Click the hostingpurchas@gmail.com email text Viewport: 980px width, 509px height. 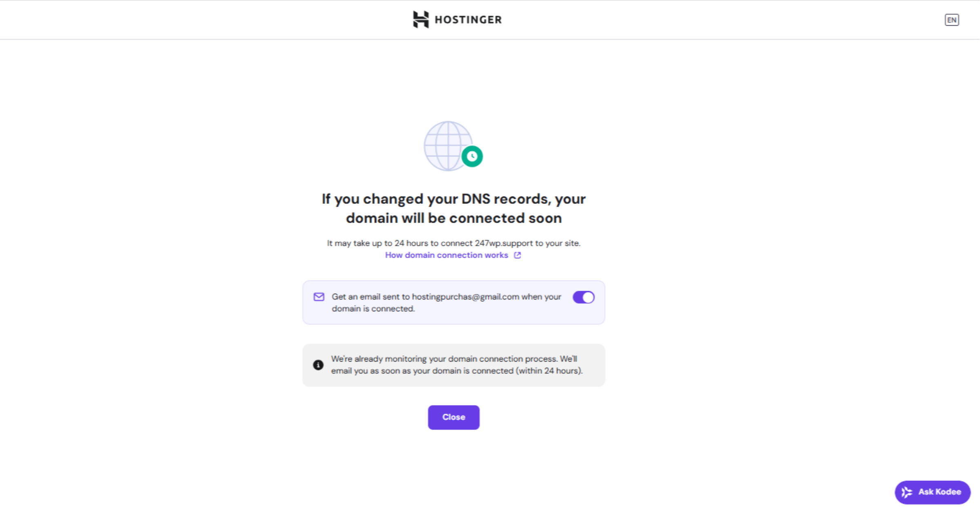coord(465,297)
